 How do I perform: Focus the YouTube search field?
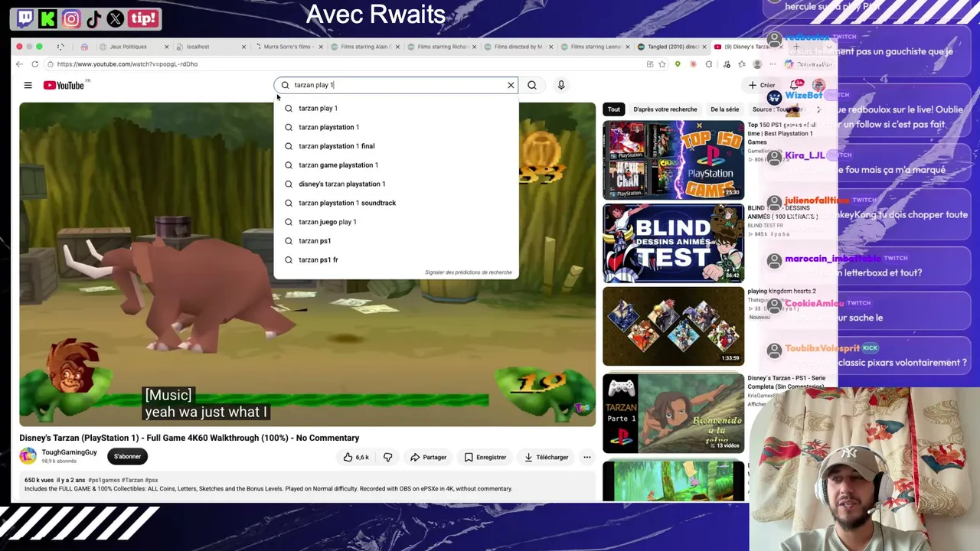click(397, 85)
